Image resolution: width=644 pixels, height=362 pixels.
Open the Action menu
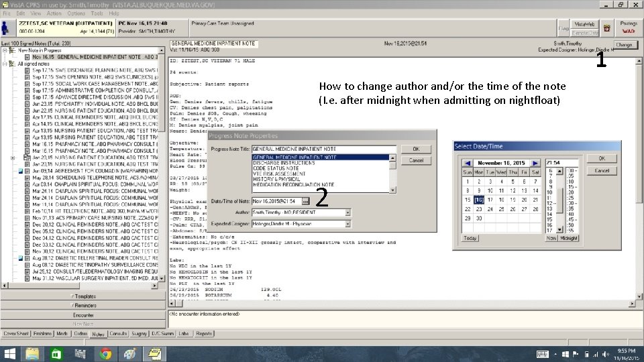(54, 13)
